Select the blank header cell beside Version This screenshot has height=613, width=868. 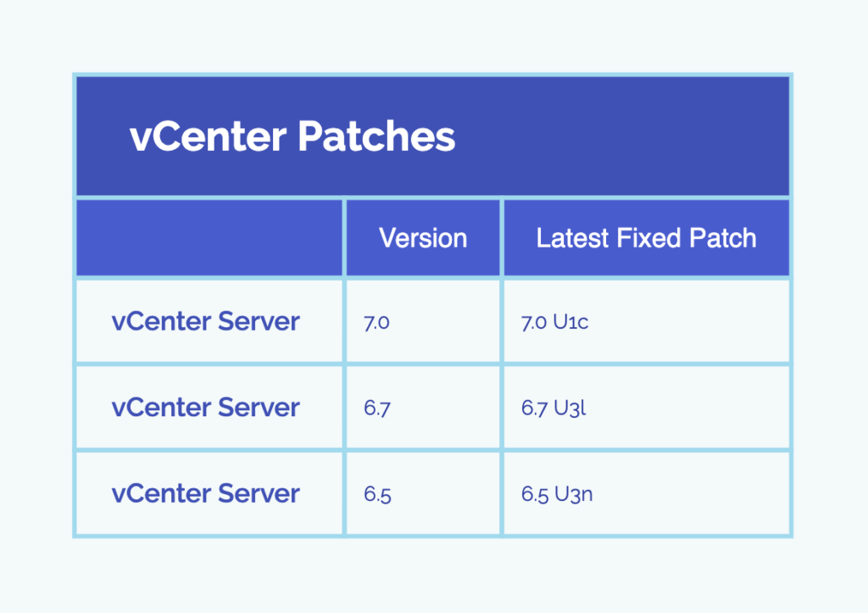209,238
